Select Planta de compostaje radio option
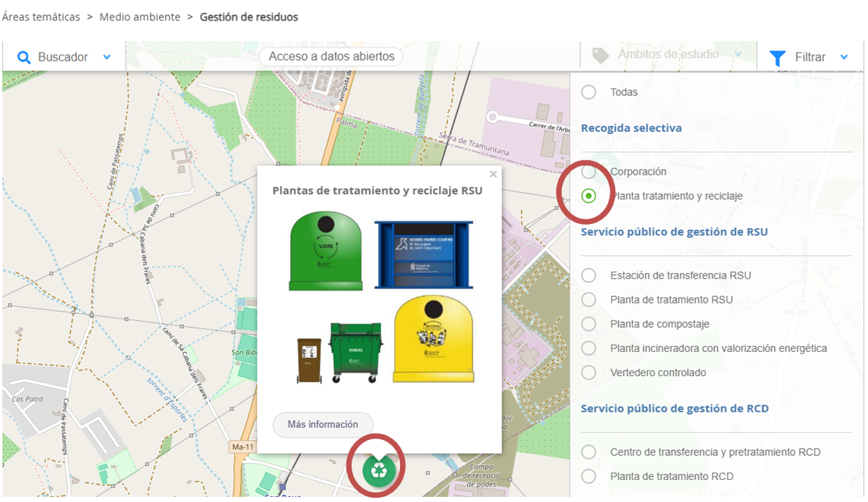Viewport: 868px width, 502px height. point(589,323)
